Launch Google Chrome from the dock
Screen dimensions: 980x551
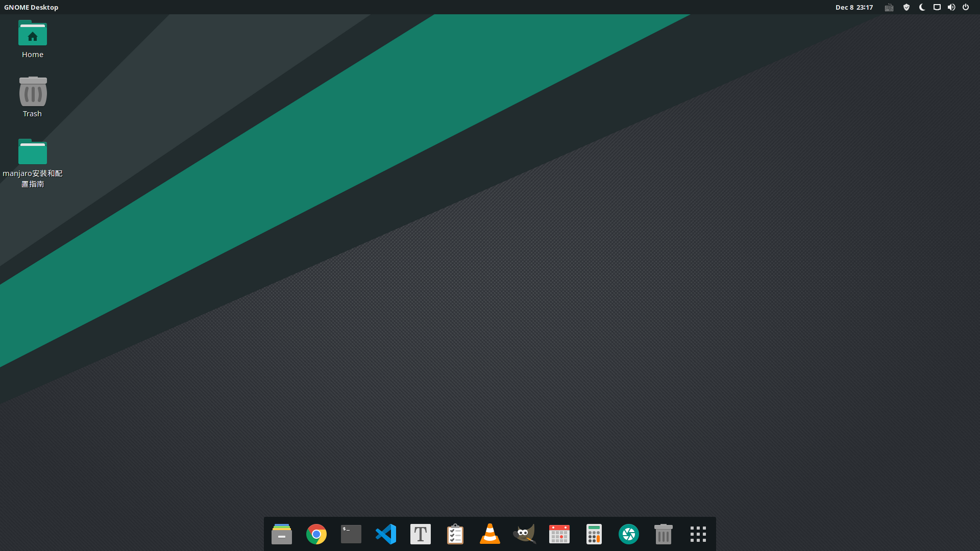pos(316,534)
